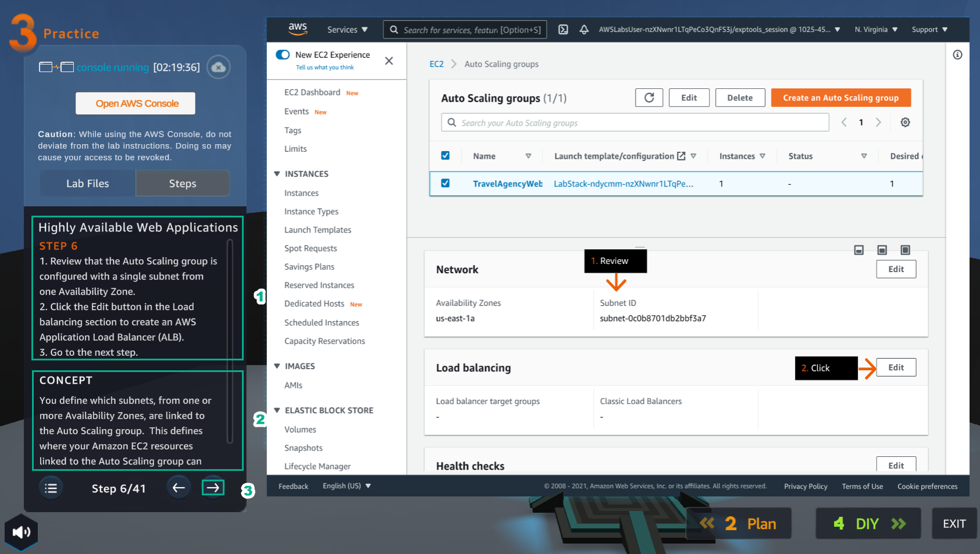Go back to the previous lab step
This screenshot has height=554, width=980.
click(179, 488)
